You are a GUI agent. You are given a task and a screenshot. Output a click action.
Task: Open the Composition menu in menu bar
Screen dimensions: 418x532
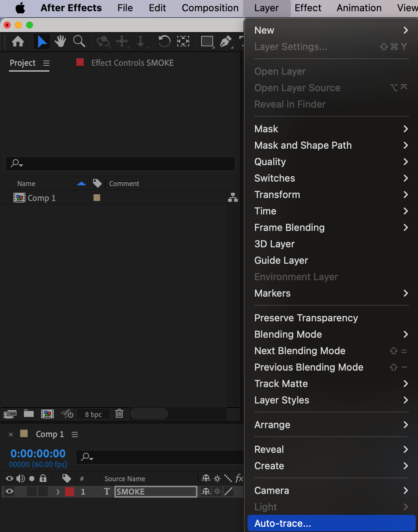coord(210,8)
